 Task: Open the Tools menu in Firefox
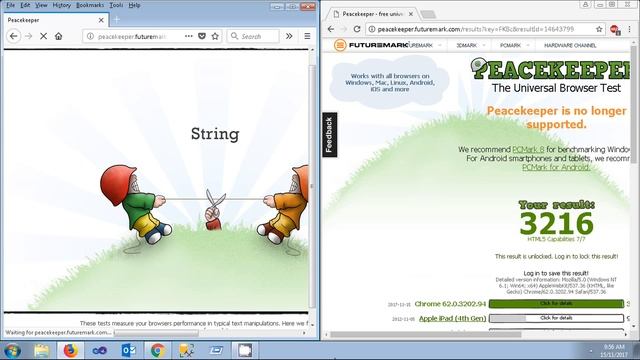[x=116, y=5]
